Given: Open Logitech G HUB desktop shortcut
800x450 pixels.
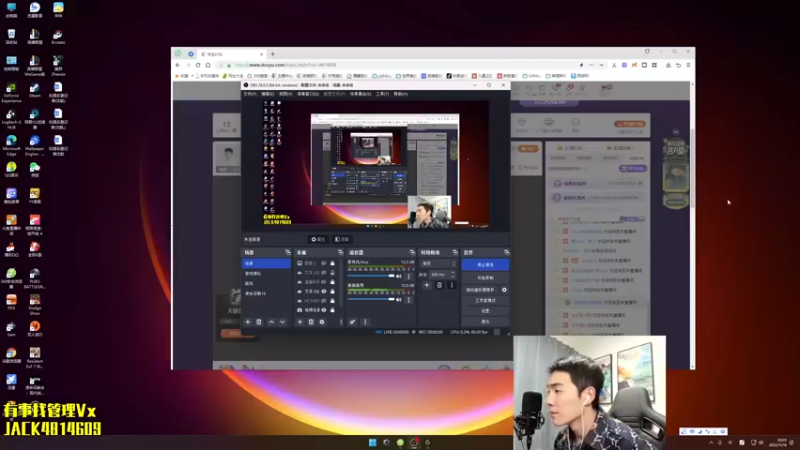Looking at the screenshot, I should coord(11,119).
